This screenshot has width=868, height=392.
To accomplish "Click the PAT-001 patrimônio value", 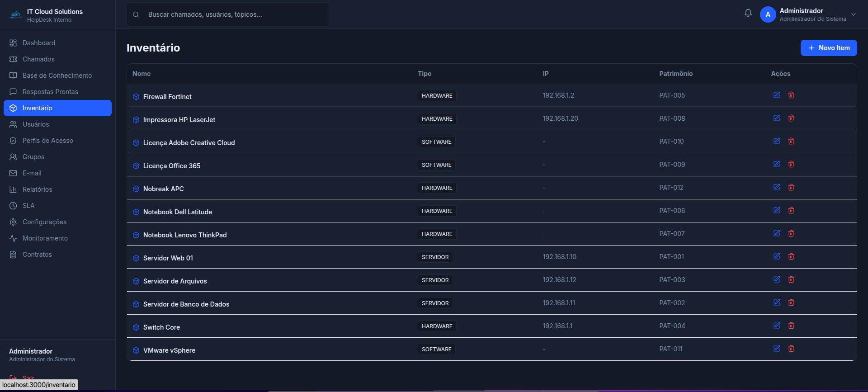I will tap(671, 257).
